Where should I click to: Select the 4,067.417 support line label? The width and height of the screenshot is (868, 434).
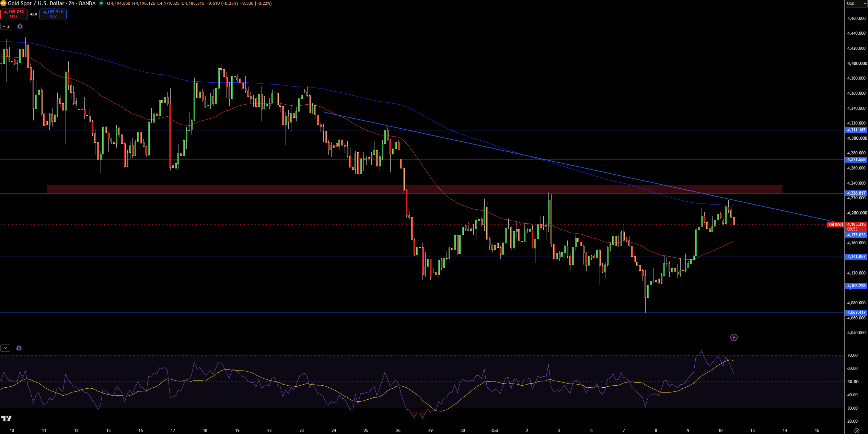click(x=856, y=313)
